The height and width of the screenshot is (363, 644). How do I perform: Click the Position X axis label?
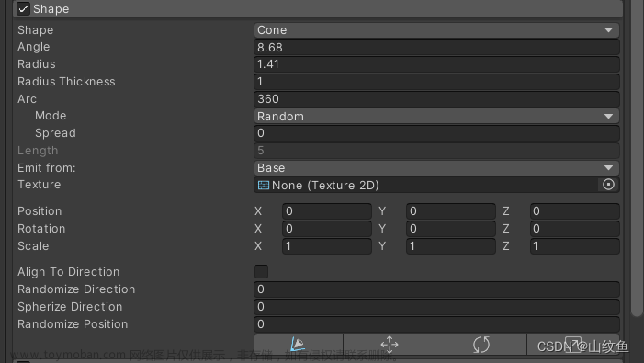(x=258, y=211)
